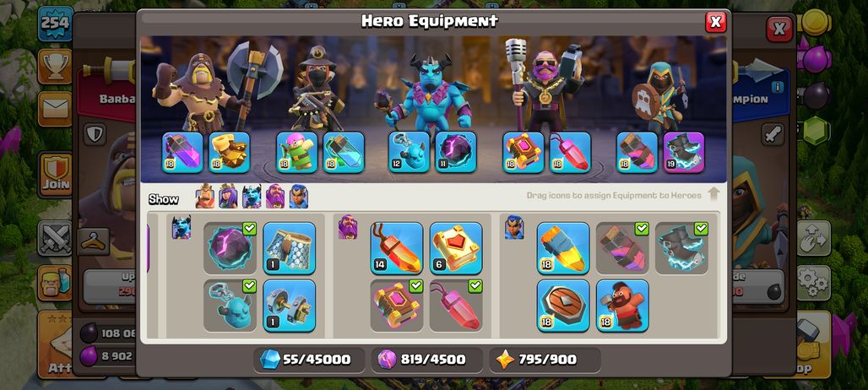Select the level 18 round shield equipment
This screenshot has width=868, height=390.
[x=563, y=306]
